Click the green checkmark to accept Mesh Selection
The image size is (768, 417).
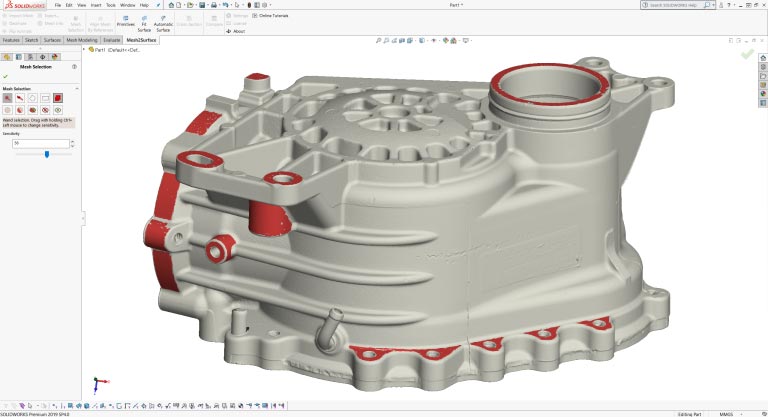tap(6, 76)
